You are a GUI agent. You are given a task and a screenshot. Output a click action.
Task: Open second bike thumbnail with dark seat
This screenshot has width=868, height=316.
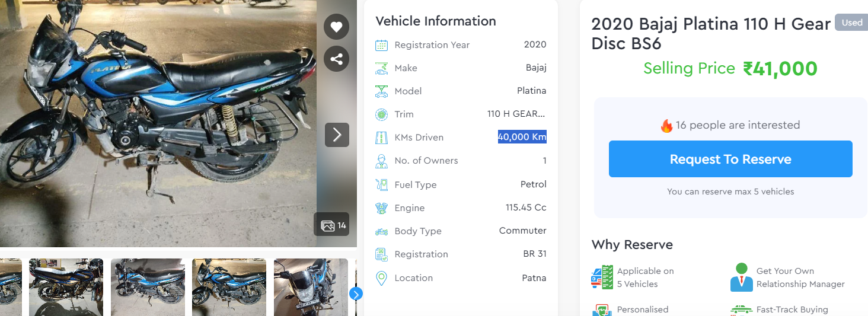pyautogui.click(x=66, y=287)
